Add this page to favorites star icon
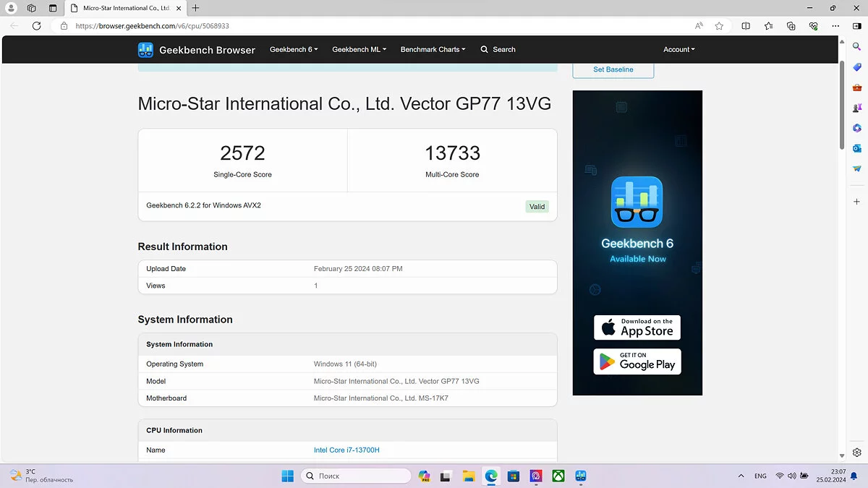868x488 pixels. pyautogui.click(x=719, y=26)
